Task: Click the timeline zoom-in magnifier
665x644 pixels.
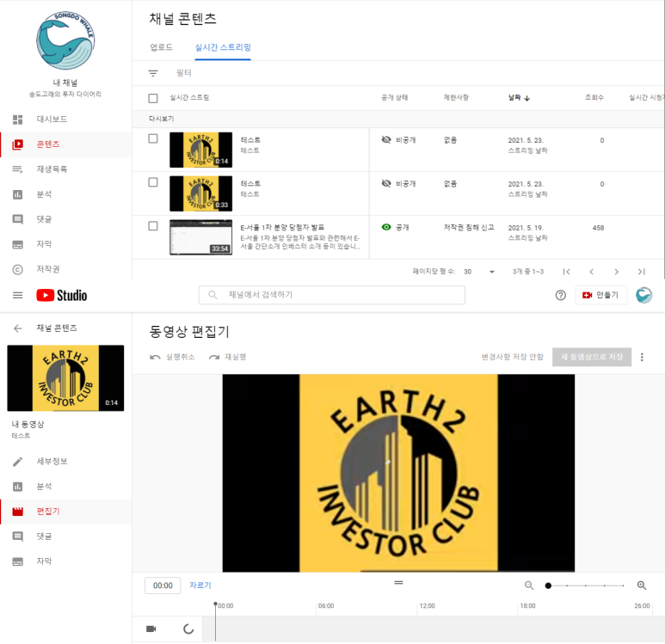Action: coord(642,585)
